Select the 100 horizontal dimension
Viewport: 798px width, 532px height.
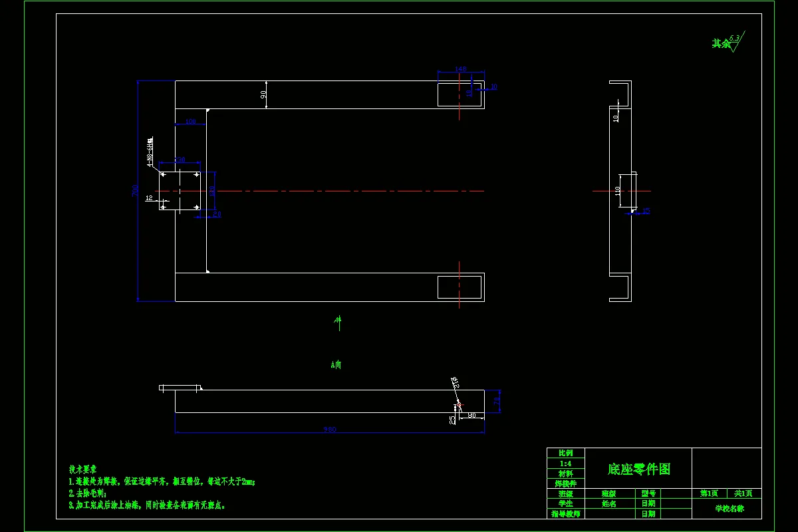(x=191, y=121)
